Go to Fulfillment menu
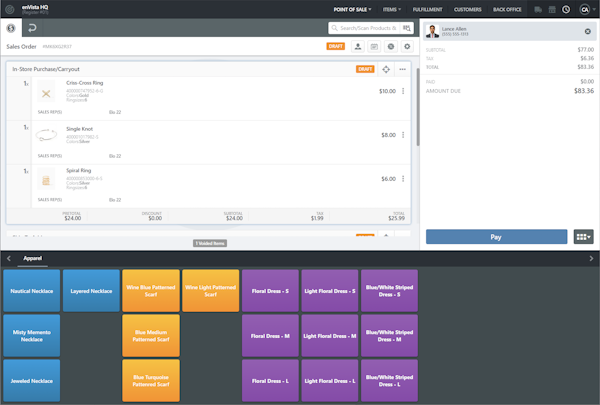The height and width of the screenshot is (405, 600). (427, 10)
